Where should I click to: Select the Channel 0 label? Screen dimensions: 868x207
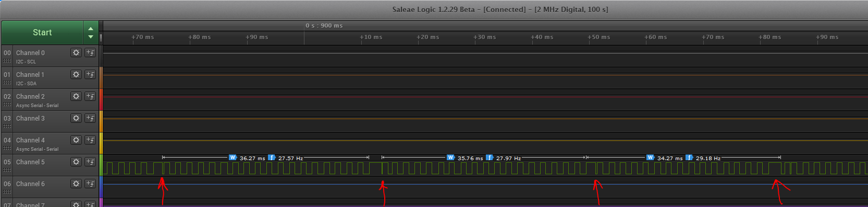pos(30,53)
